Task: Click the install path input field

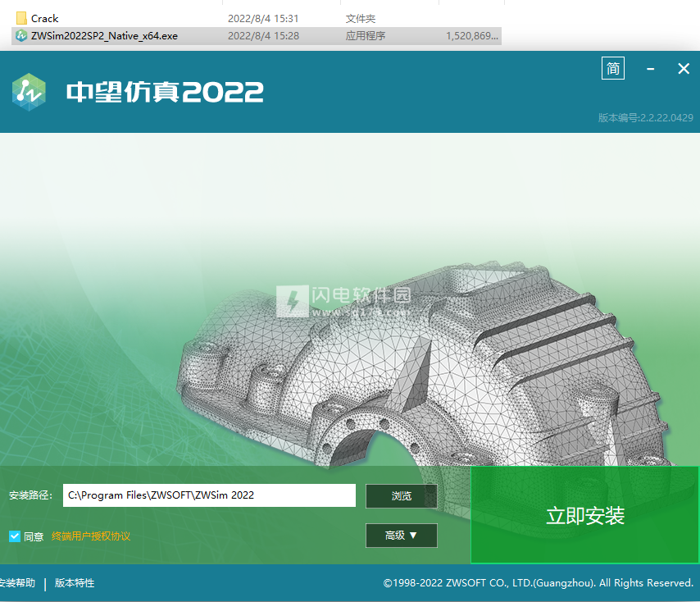Action: coord(209,495)
